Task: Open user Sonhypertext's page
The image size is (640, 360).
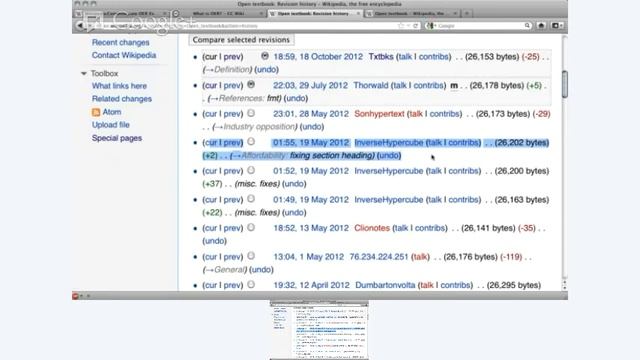Action: pyautogui.click(x=379, y=114)
